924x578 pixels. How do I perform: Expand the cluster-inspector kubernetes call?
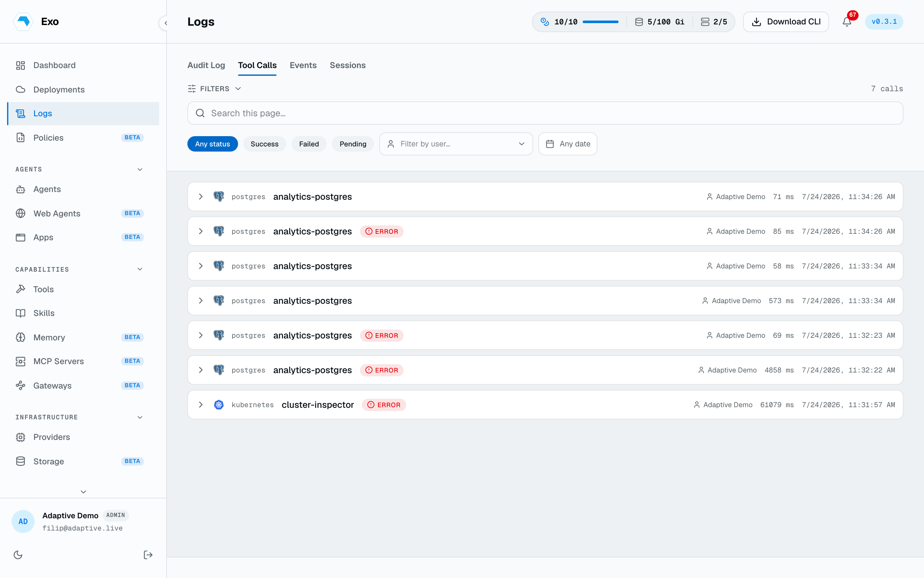pos(201,405)
